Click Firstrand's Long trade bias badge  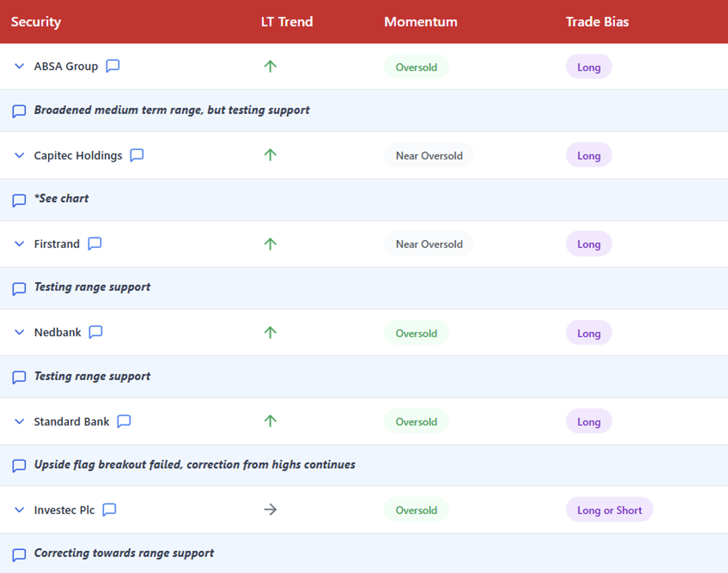pos(589,244)
